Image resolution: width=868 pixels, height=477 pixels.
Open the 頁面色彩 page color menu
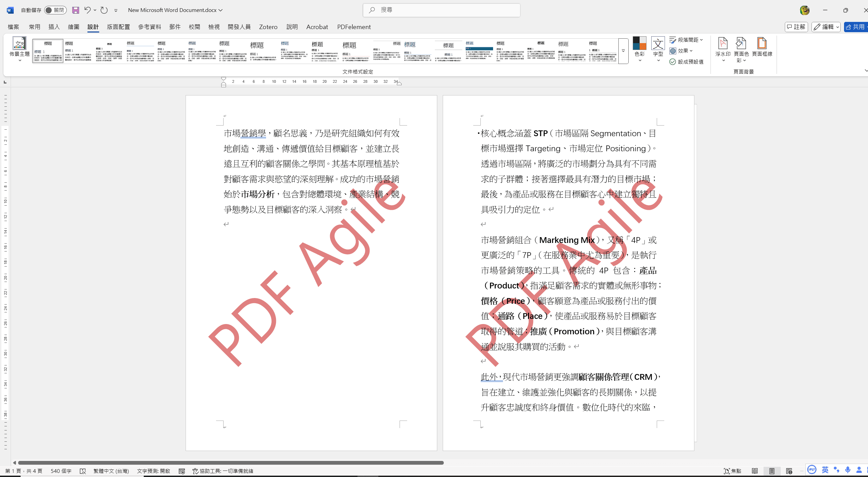coord(741,50)
